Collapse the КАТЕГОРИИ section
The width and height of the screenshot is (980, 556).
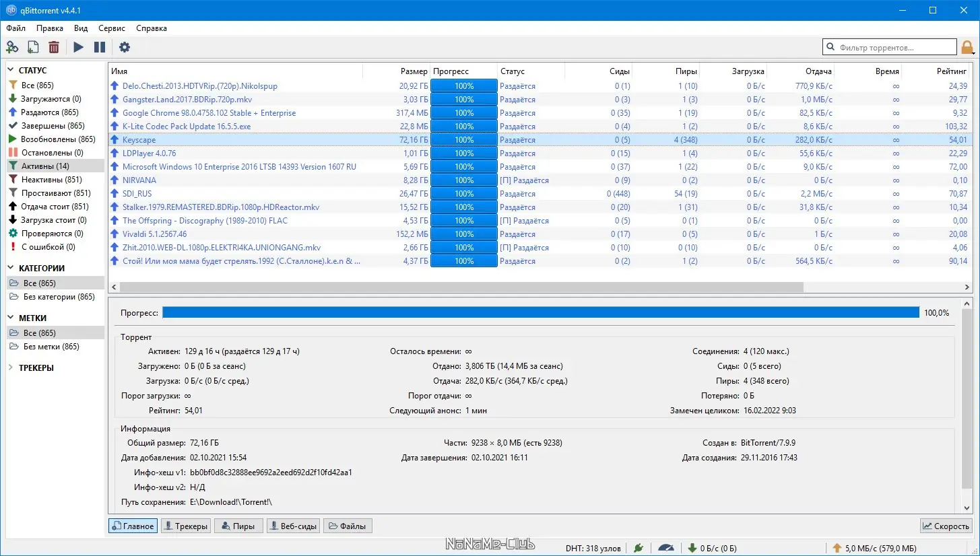click(11, 268)
